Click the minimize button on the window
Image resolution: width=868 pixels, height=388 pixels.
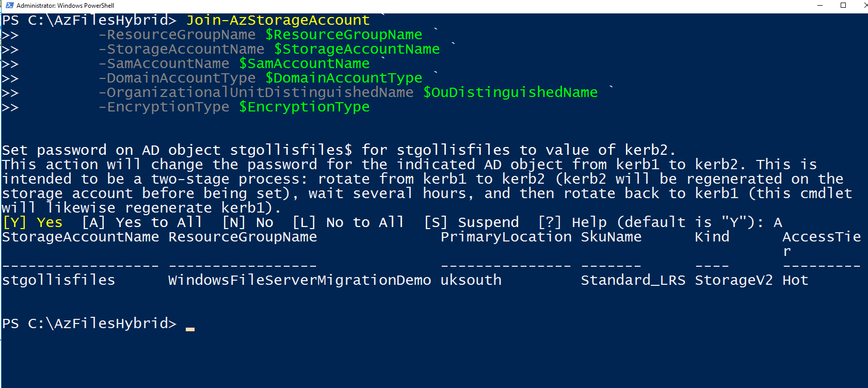coord(820,6)
